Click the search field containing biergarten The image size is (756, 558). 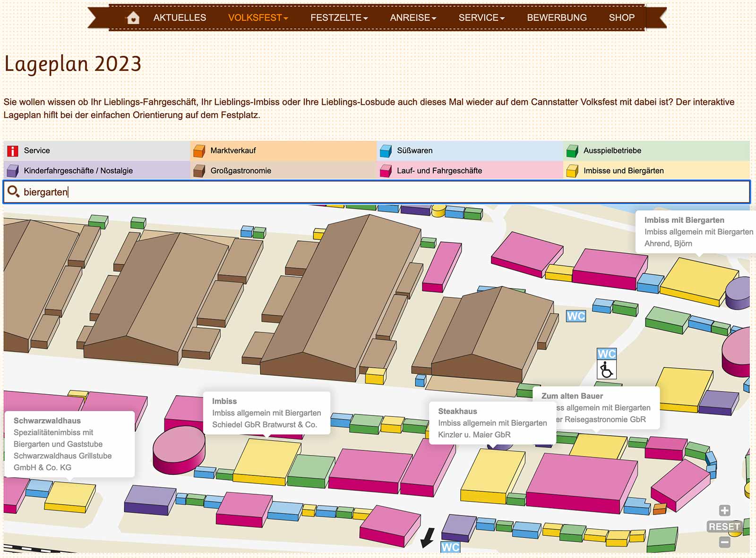pos(378,192)
